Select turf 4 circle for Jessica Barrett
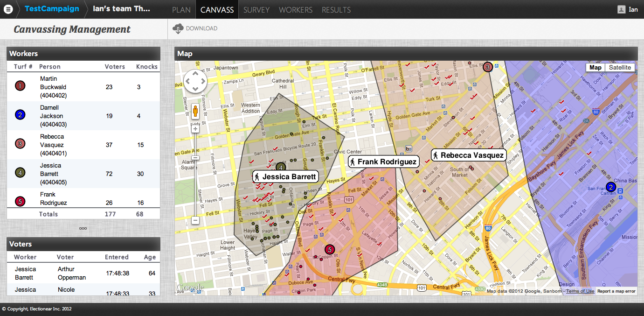 20,173
